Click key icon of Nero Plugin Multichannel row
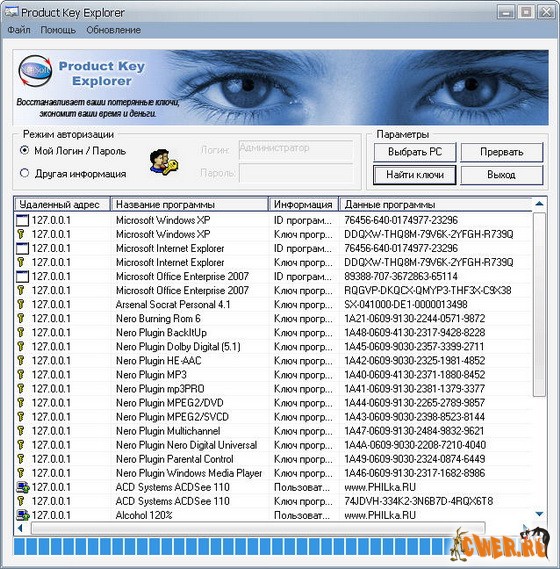 [21, 431]
